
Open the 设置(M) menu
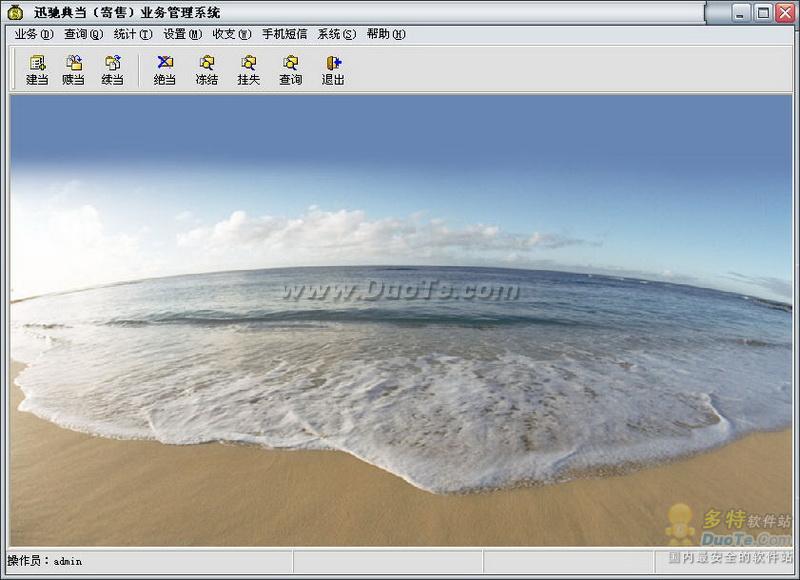tap(182, 34)
